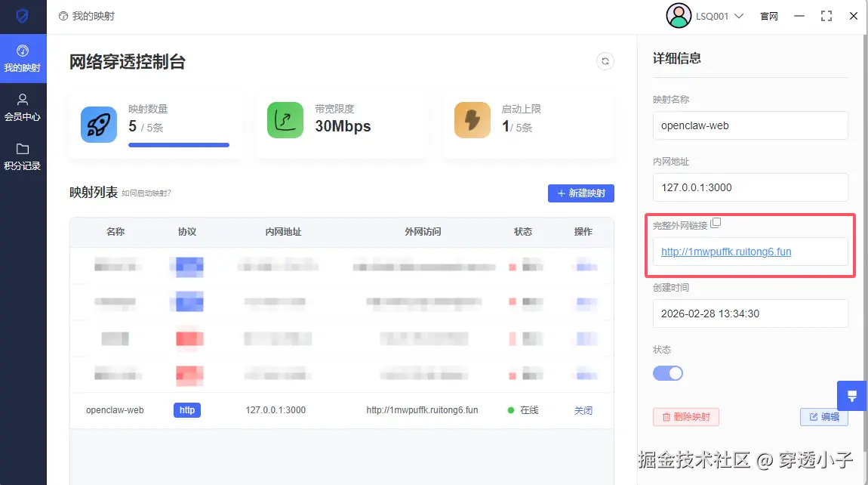Click the lightning 启动上限 icon

[x=472, y=119]
